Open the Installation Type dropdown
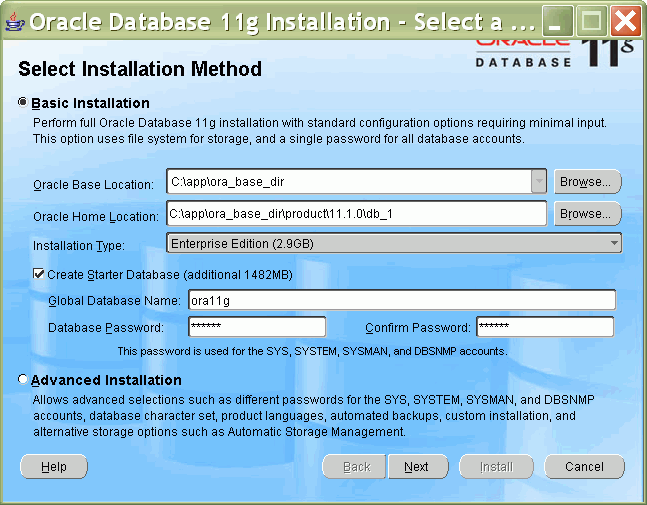 point(394,243)
